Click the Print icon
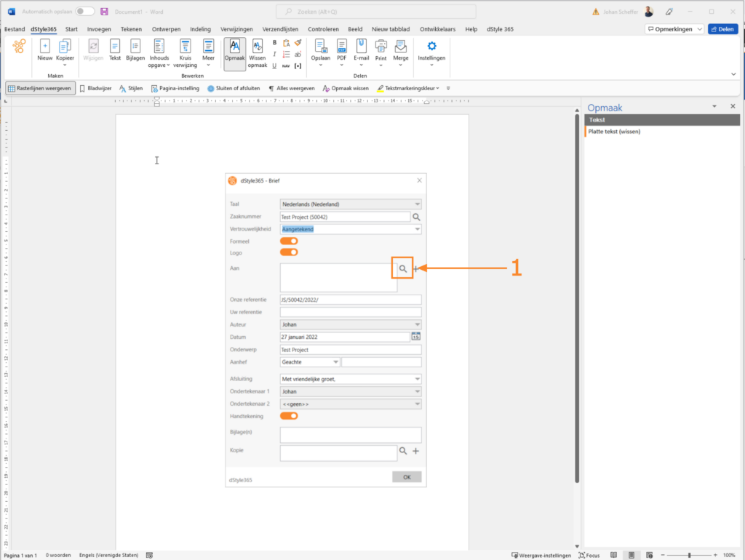The height and width of the screenshot is (560, 745). coord(381,47)
